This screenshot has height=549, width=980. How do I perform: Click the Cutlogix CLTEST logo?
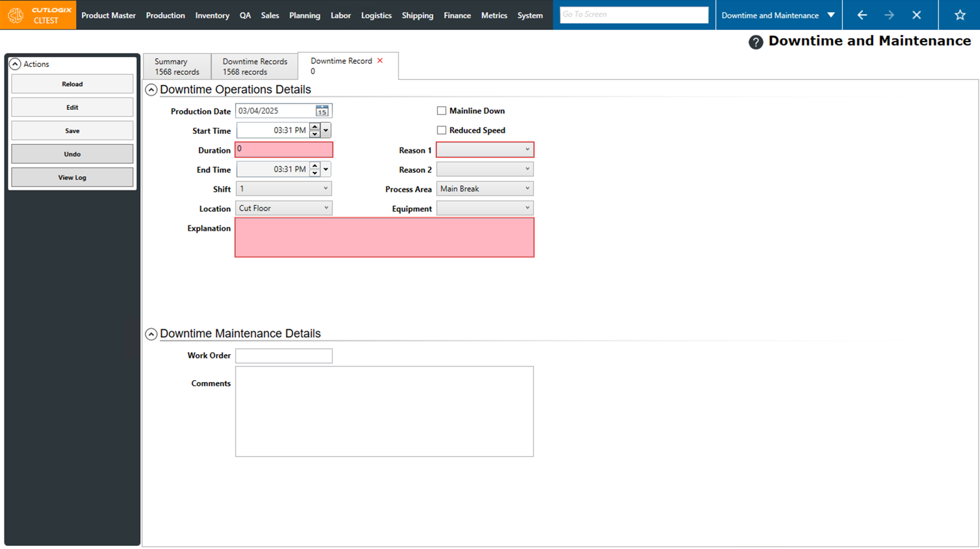pyautogui.click(x=38, y=15)
